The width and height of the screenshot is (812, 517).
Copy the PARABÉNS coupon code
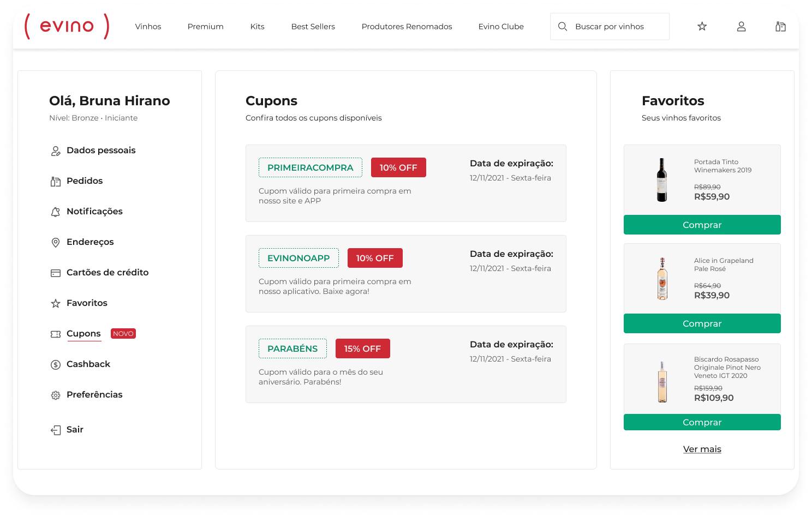pos(292,348)
